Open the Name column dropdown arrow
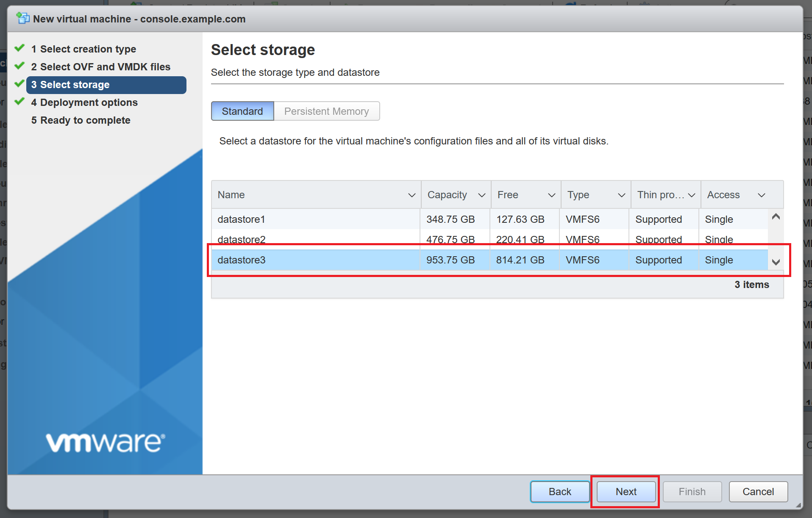This screenshot has height=518, width=812. click(x=411, y=195)
